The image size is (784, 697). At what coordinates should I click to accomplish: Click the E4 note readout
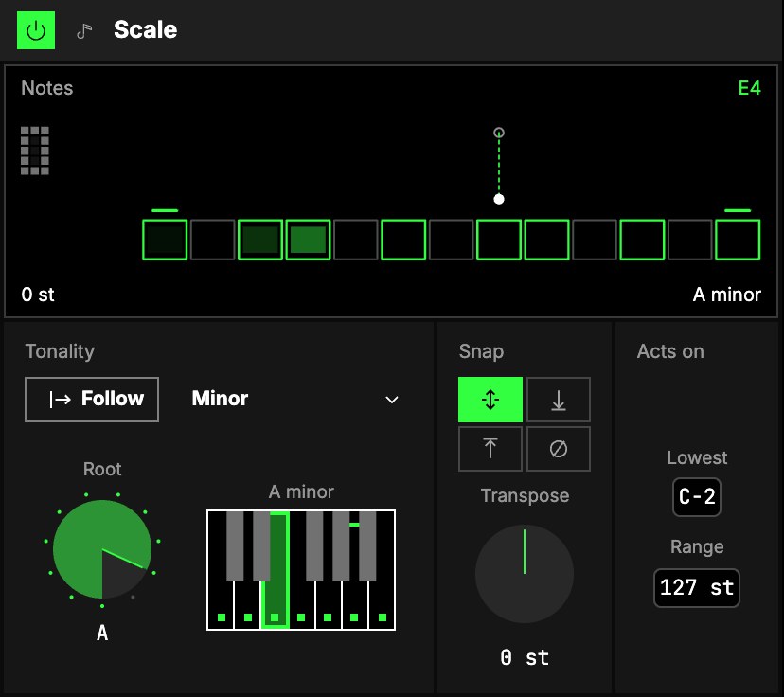tap(750, 88)
